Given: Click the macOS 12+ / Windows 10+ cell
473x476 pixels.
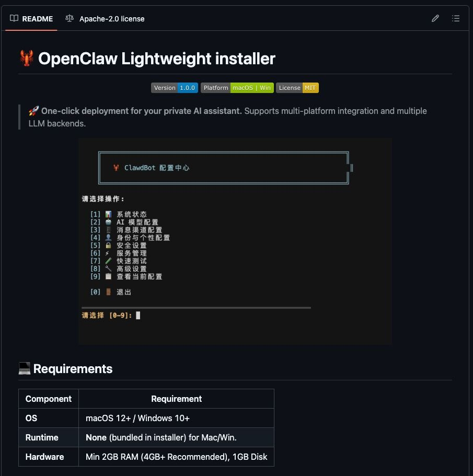Looking at the screenshot, I should 137,418.
